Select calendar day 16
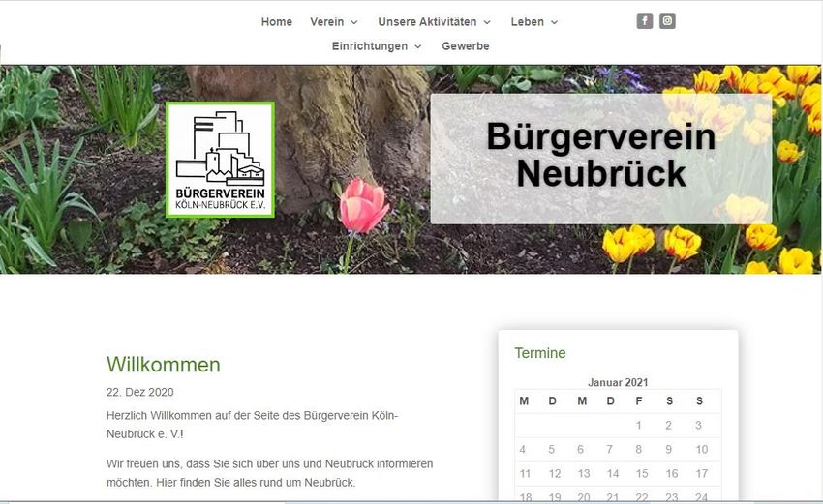Image resolution: width=823 pixels, height=504 pixels. (x=672, y=474)
